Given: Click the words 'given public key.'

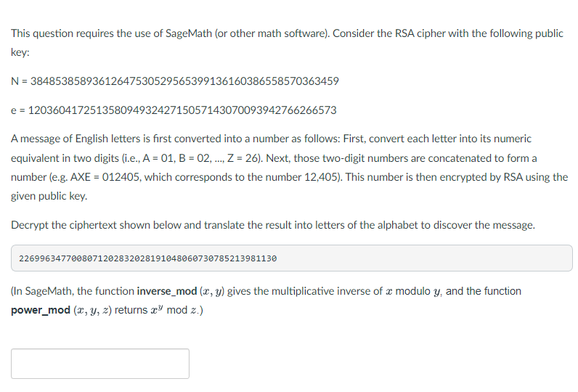Looking at the screenshot, I should click(x=49, y=196).
